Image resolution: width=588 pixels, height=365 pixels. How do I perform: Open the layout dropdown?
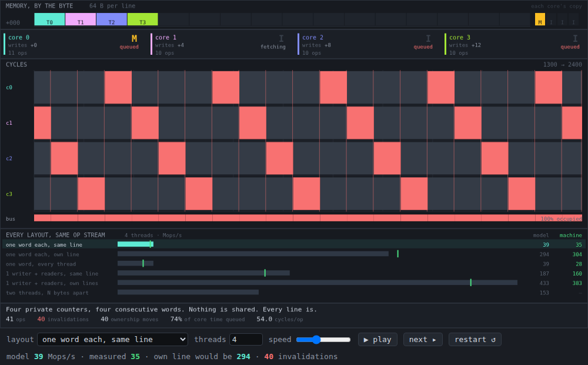point(112,340)
